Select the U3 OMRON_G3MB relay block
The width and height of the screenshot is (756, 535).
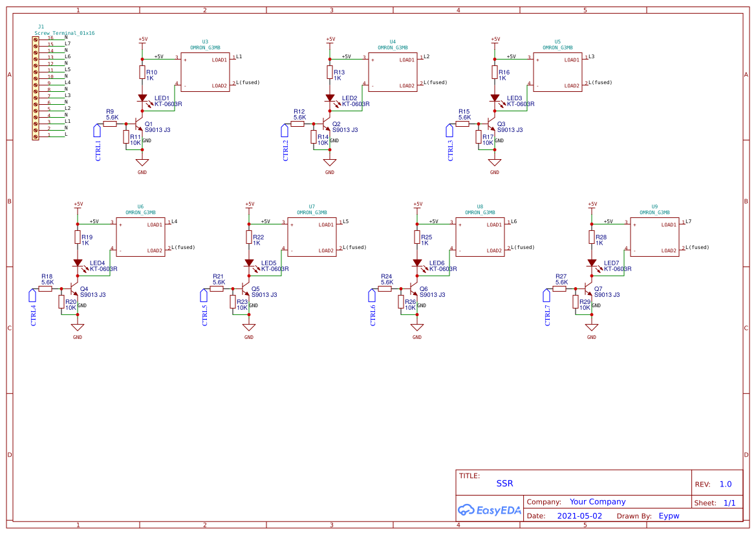(204, 71)
